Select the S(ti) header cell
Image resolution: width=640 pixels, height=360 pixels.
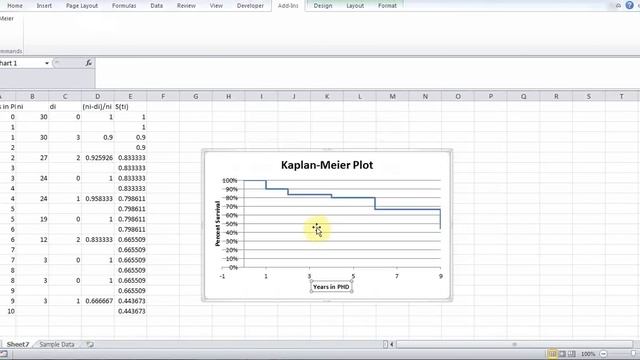[130, 107]
